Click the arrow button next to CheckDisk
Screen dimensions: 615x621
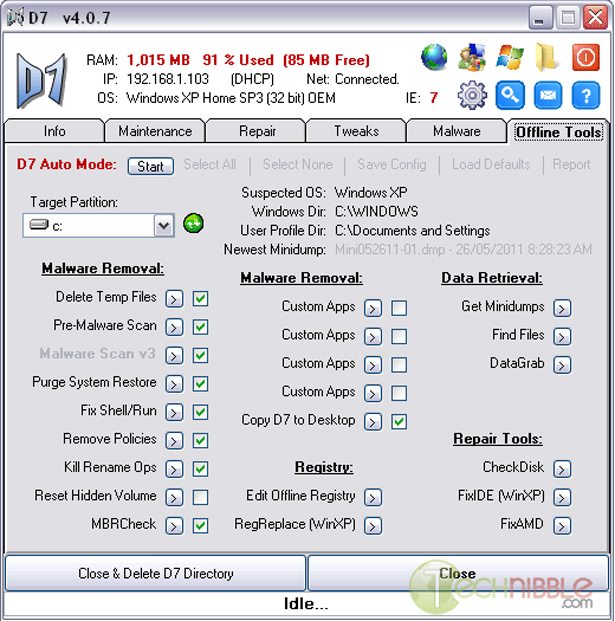tap(562, 468)
